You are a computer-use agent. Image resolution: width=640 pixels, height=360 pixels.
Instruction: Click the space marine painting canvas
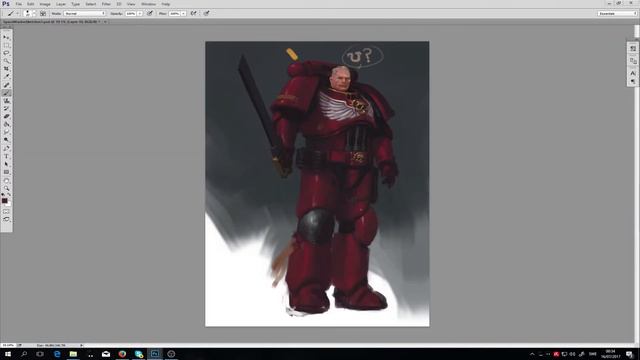[317, 184]
